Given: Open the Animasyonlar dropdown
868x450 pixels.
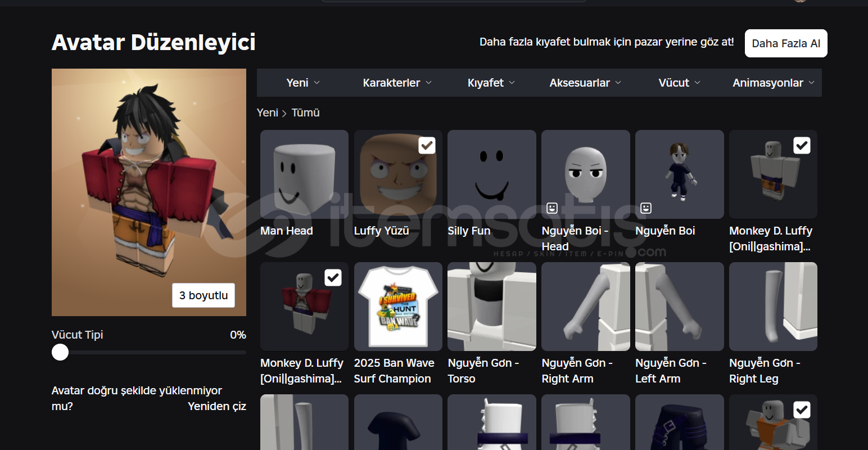Looking at the screenshot, I should (774, 83).
